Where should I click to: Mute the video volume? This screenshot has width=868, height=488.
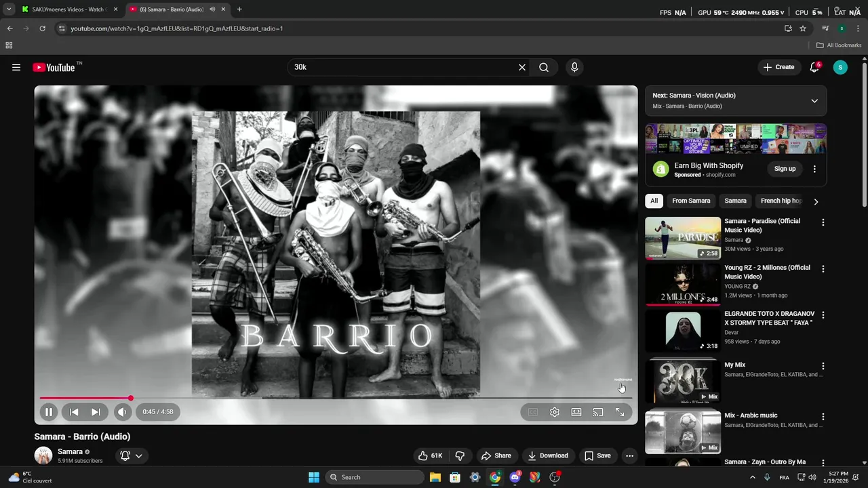point(122,411)
